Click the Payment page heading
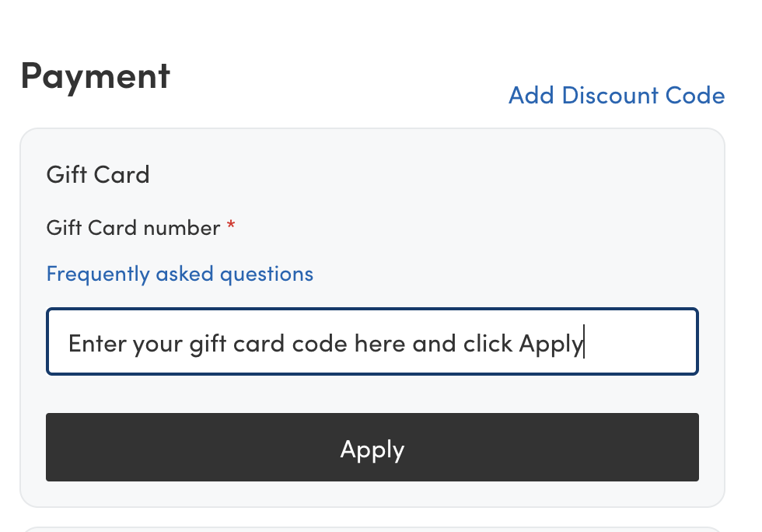762x532 pixels. point(95,75)
